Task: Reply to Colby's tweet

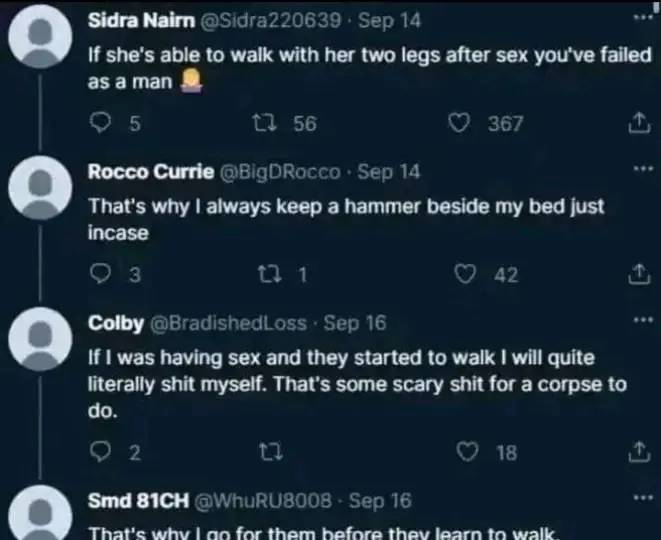Action: point(101,453)
